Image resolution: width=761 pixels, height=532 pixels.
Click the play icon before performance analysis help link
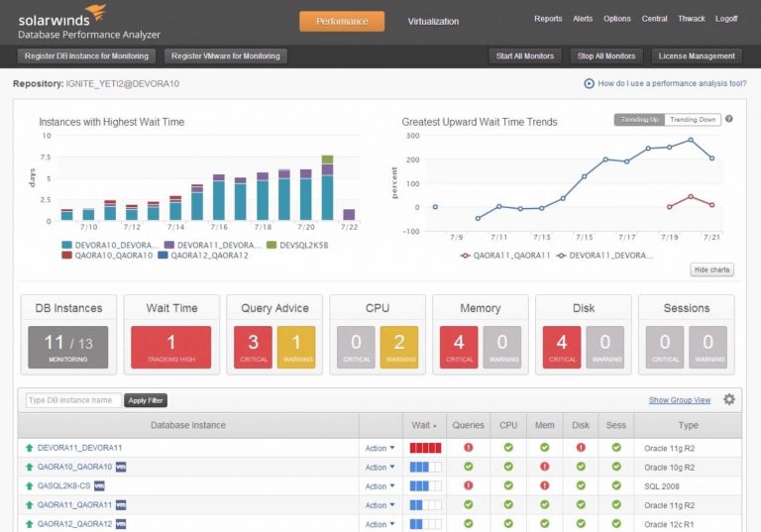[589, 83]
